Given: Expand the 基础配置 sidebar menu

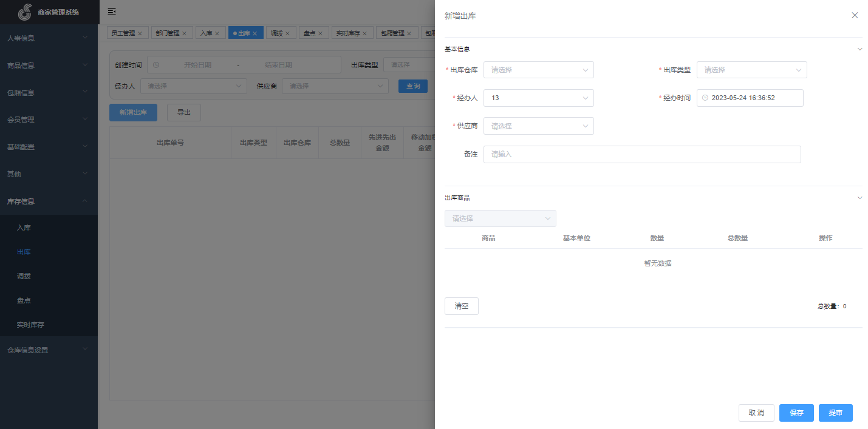Looking at the screenshot, I should click(x=49, y=147).
